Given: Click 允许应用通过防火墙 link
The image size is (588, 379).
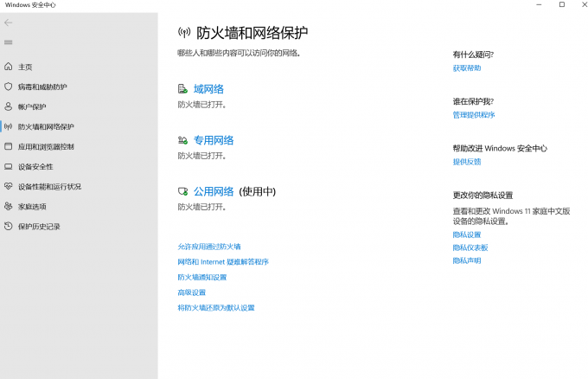Looking at the screenshot, I should 209,247.
